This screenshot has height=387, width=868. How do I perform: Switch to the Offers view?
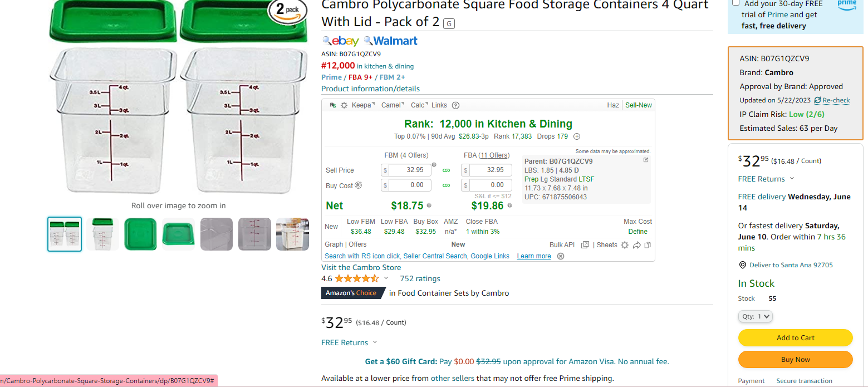point(357,244)
